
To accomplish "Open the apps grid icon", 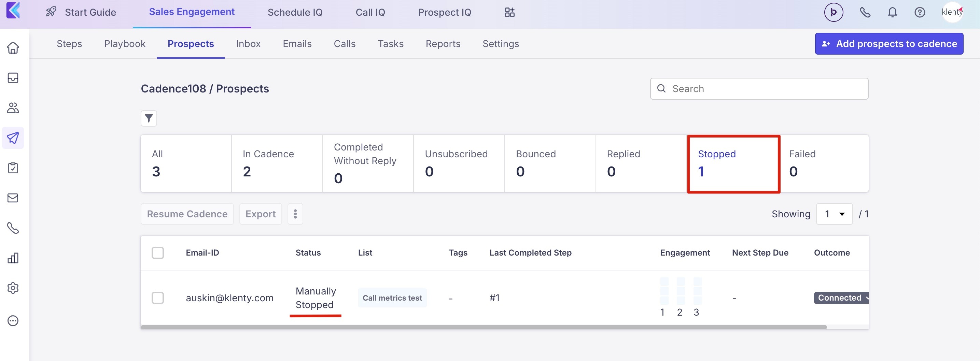I will pos(509,13).
